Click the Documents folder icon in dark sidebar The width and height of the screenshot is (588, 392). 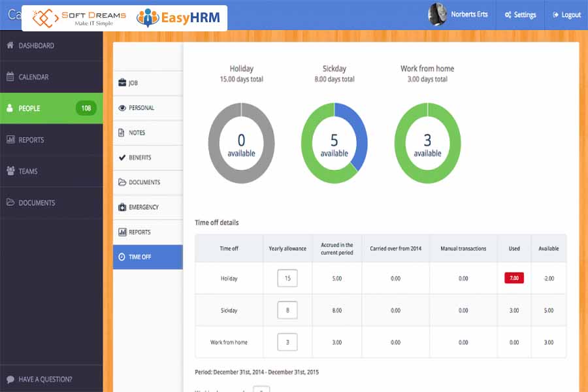10,202
